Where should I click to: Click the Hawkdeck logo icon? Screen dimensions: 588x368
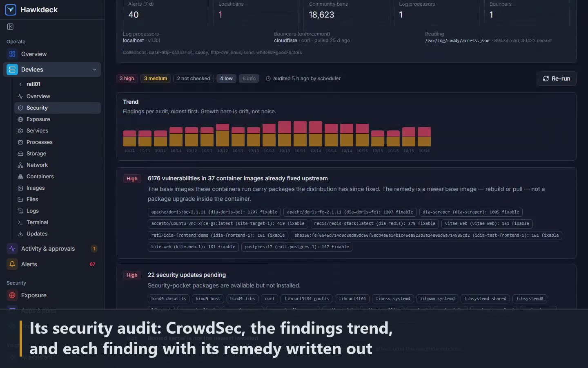point(11,10)
